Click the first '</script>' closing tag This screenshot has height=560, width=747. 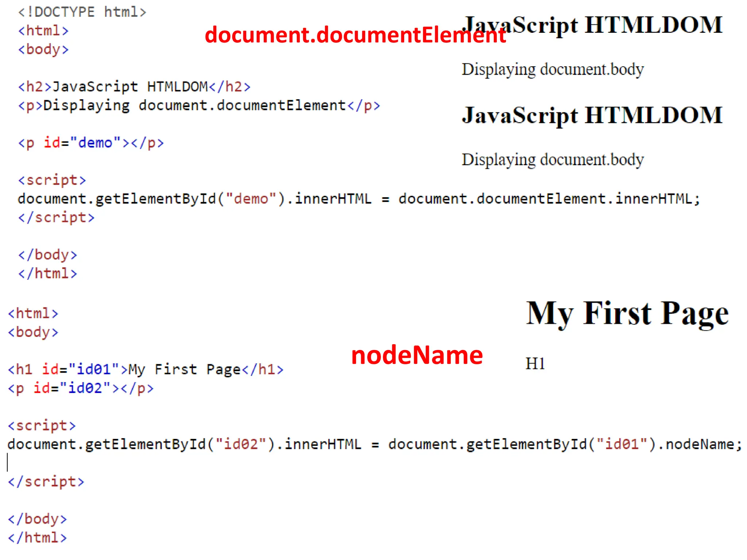56,217
